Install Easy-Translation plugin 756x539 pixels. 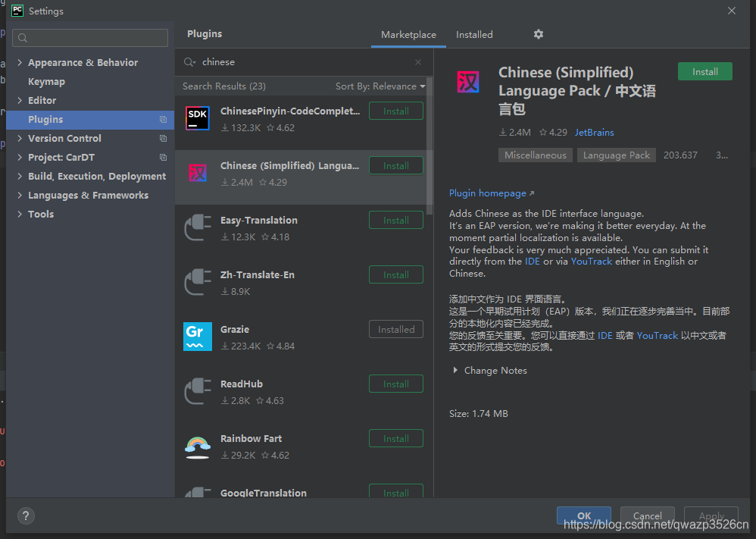(x=396, y=220)
